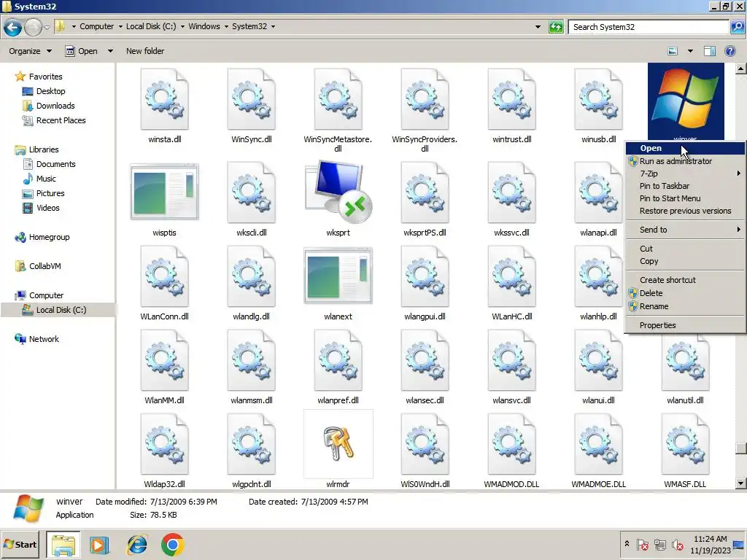Open the address bar history dropdown

click(538, 27)
